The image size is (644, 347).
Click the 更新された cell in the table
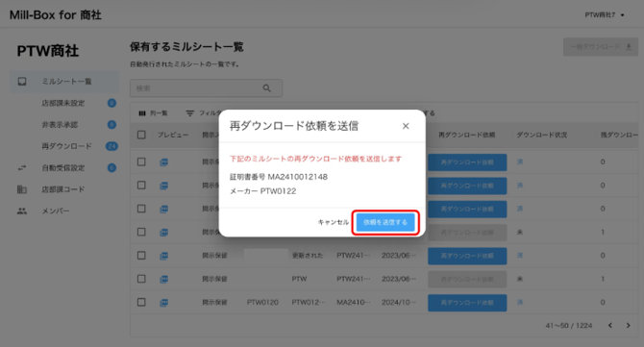click(x=308, y=256)
